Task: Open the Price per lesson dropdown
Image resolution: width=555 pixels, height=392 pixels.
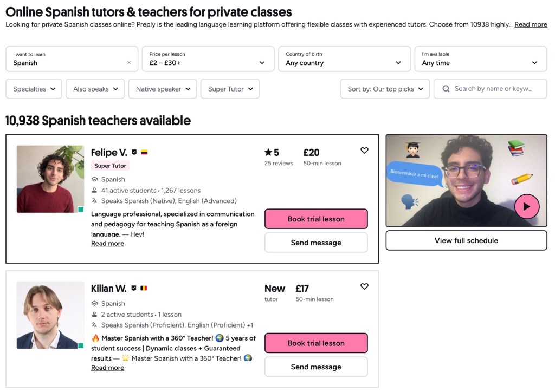Action: pos(208,58)
